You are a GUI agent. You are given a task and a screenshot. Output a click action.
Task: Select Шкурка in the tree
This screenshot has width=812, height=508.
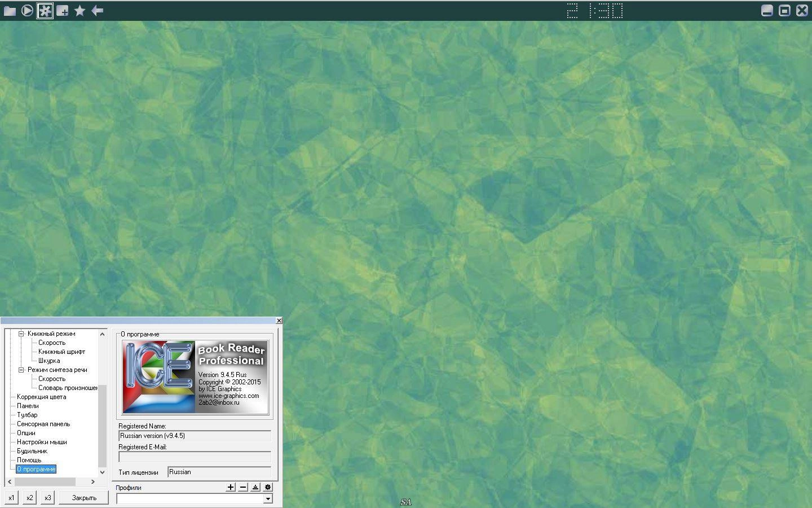click(49, 361)
